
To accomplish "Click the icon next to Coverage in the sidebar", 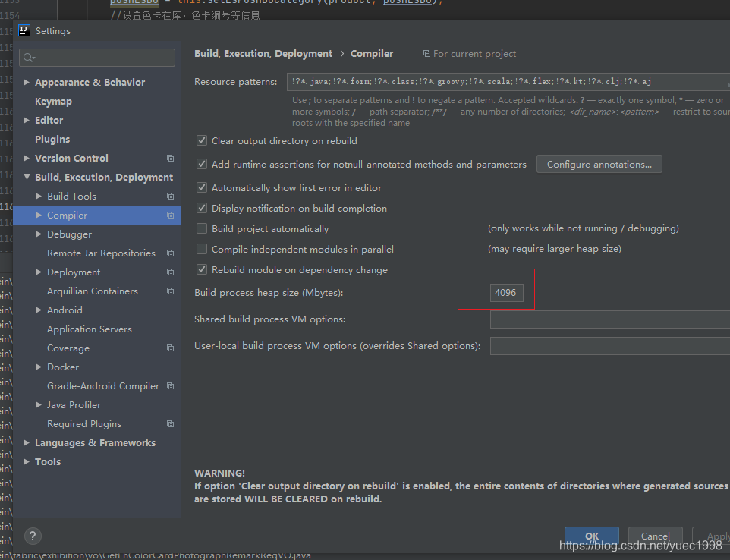I will click(171, 348).
